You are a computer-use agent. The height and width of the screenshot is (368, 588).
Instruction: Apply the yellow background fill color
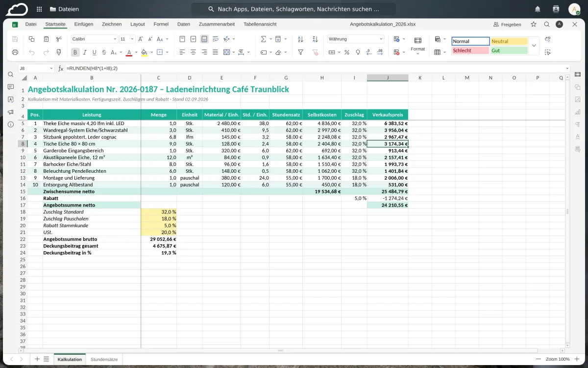click(x=144, y=52)
